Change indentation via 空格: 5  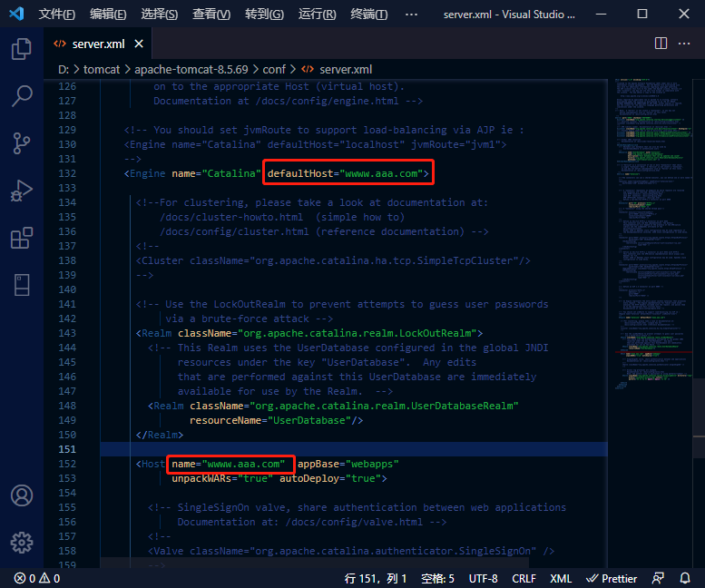click(x=437, y=578)
